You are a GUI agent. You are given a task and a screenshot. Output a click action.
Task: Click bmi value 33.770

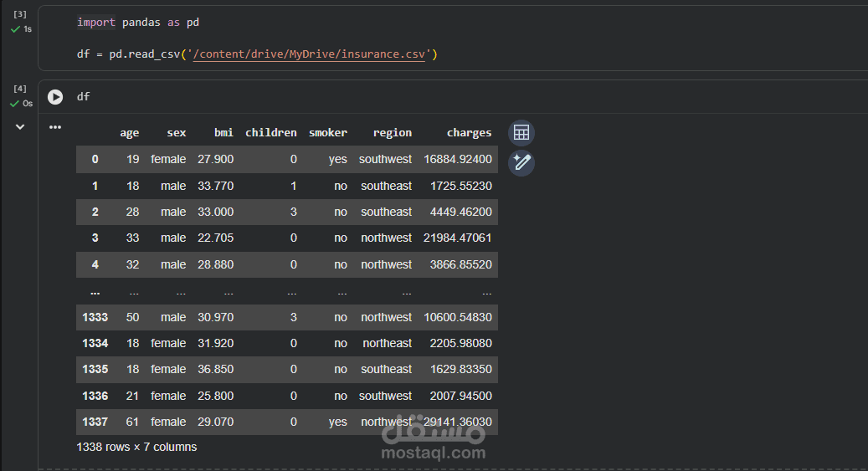(215, 186)
